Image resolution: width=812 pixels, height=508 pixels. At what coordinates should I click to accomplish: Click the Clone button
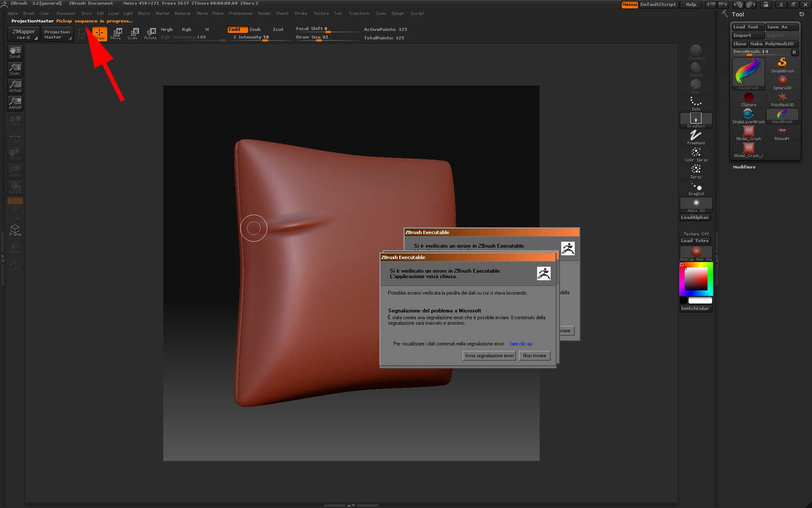[740, 44]
